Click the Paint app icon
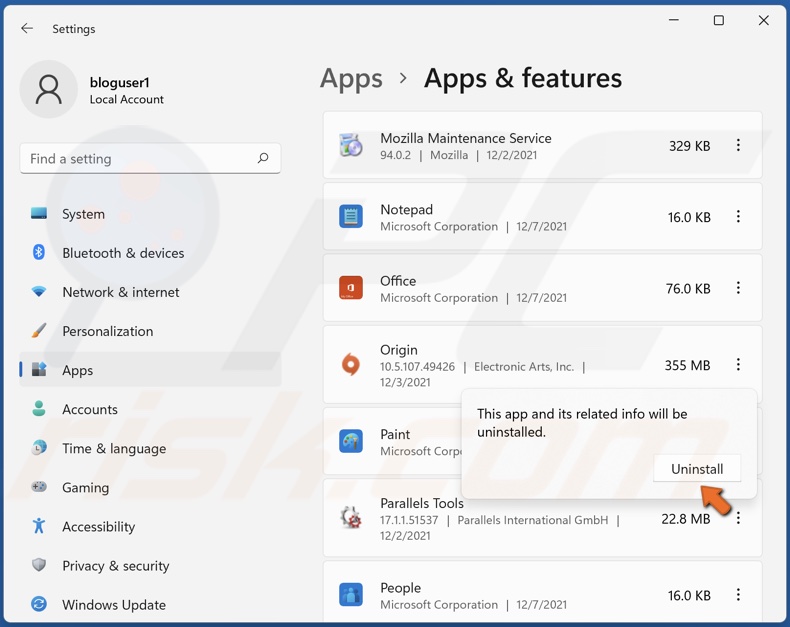The width and height of the screenshot is (790, 627). 351,442
